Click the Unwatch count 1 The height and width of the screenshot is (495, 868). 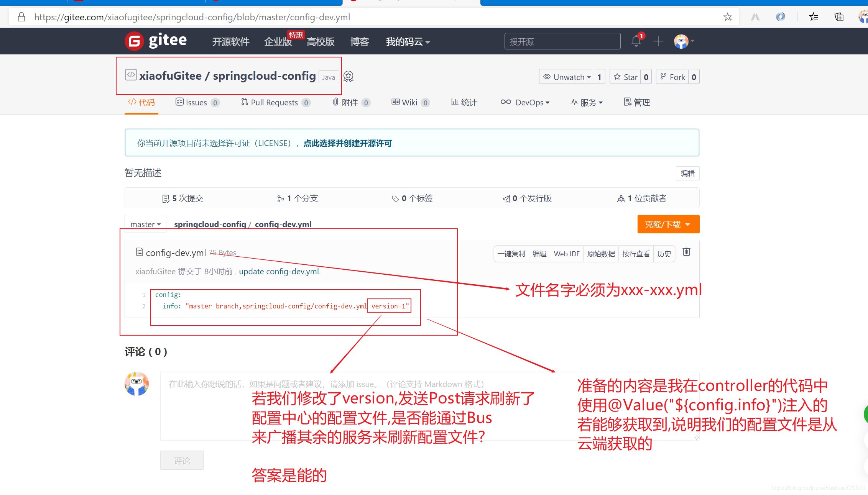[x=599, y=77]
